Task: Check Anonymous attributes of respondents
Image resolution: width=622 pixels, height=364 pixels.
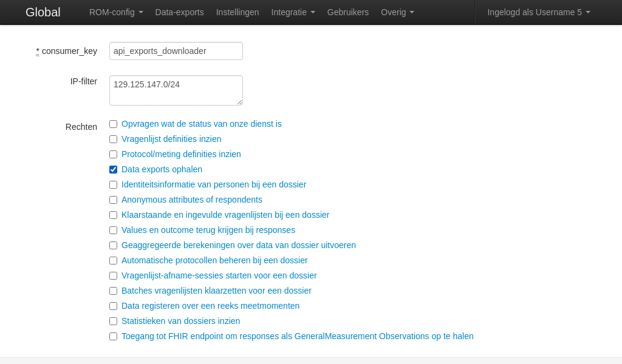Action: pos(114,200)
